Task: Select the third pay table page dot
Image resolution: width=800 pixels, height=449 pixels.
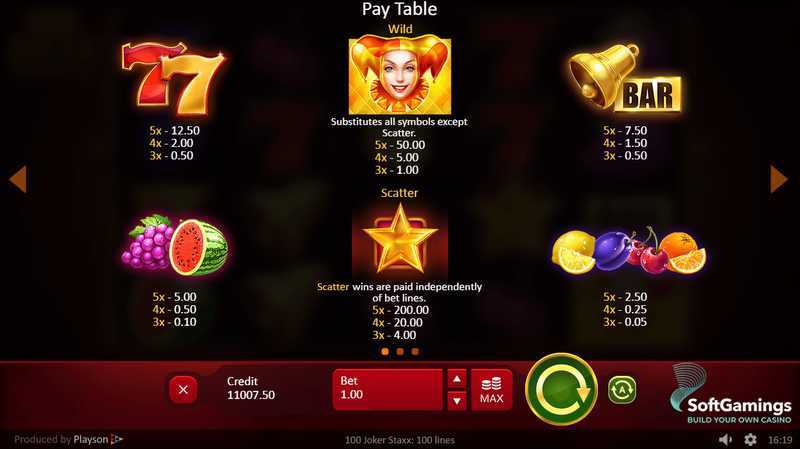Action: [415, 351]
